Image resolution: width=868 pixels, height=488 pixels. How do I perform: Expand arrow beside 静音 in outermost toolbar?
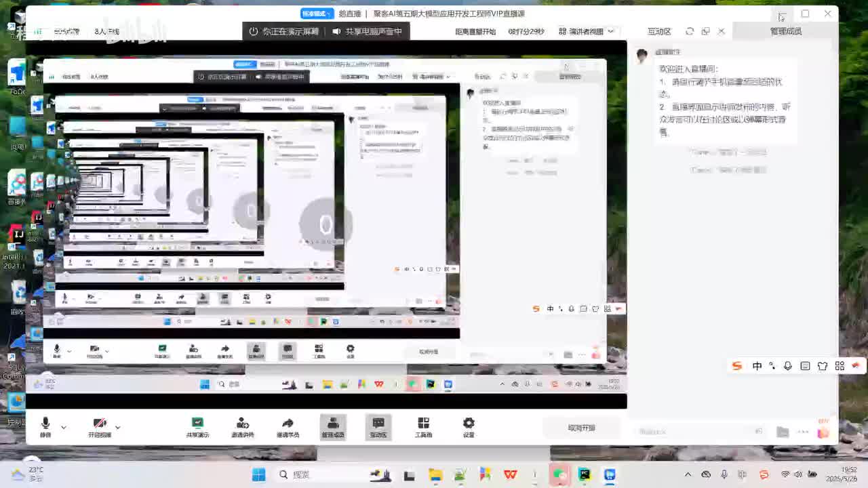[x=64, y=428]
